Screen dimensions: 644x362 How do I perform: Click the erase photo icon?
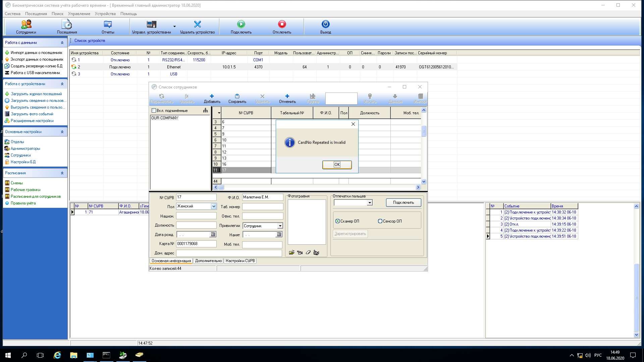tap(308, 252)
